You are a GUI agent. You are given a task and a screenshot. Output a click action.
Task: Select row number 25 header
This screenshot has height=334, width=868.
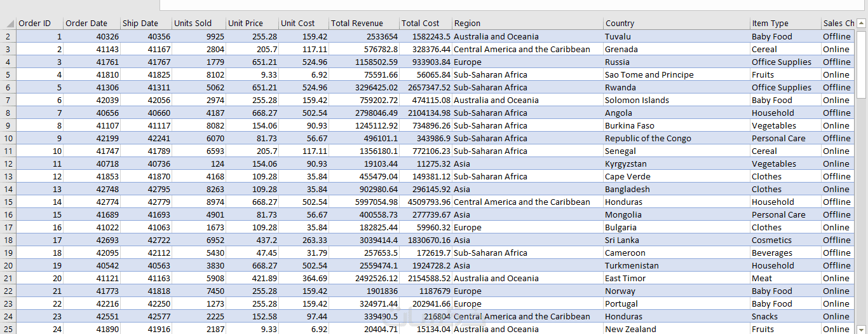pyautogui.click(x=8, y=329)
